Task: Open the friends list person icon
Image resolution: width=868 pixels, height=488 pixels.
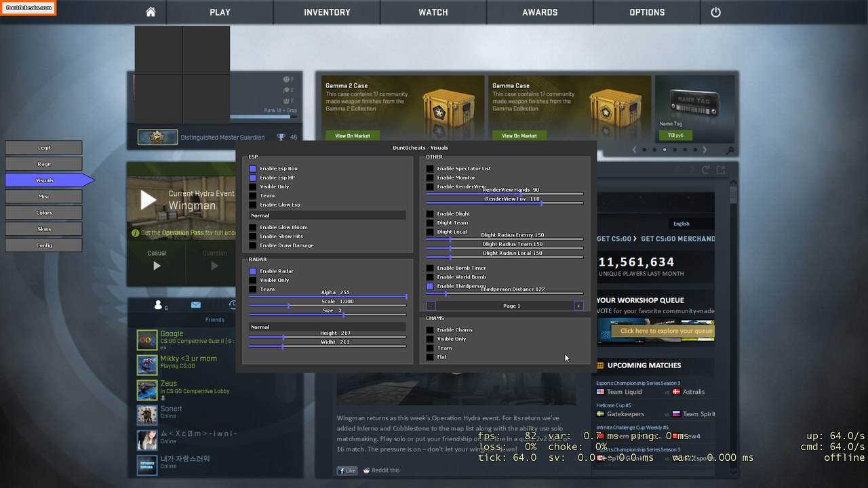Action: pos(158,305)
